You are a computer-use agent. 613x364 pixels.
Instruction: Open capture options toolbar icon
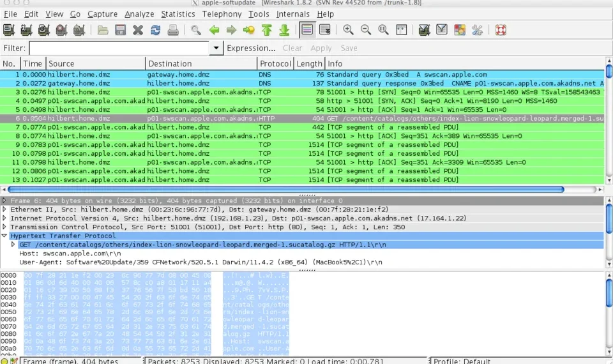(26, 30)
